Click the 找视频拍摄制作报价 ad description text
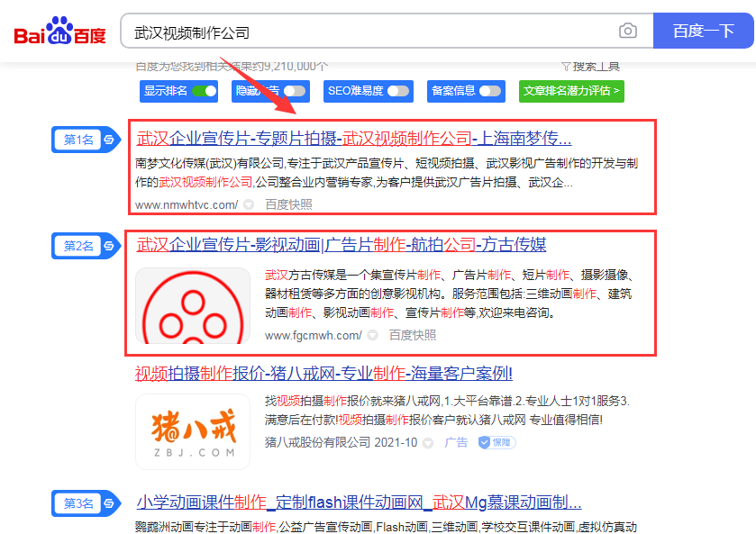This screenshot has height=534, width=756. tap(448, 410)
